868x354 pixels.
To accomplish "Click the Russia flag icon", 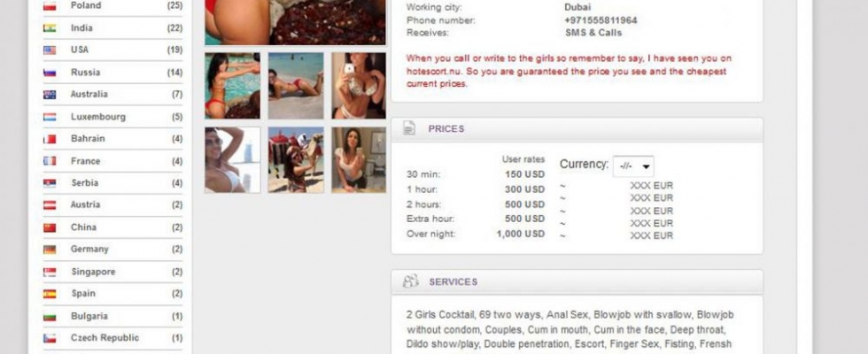I will (50, 73).
